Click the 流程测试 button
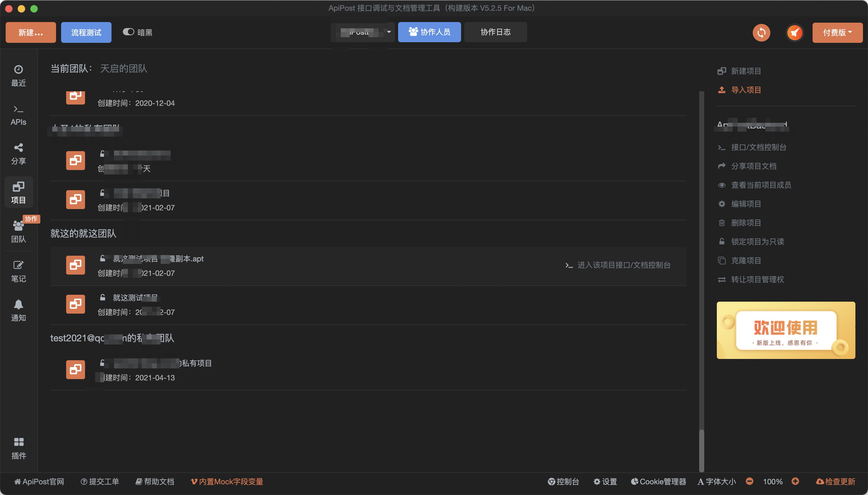Viewport: 868px width, 495px height. coord(86,32)
